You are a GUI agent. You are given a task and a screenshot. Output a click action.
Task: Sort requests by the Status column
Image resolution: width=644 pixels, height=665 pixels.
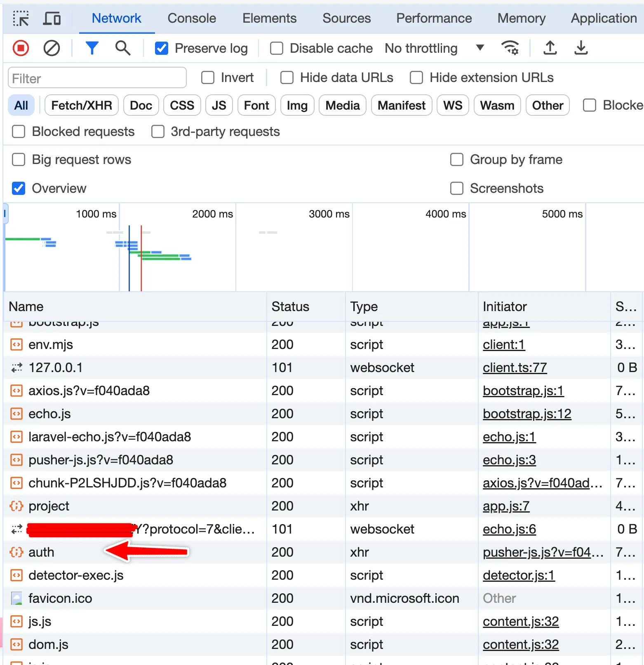(x=290, y=307)
